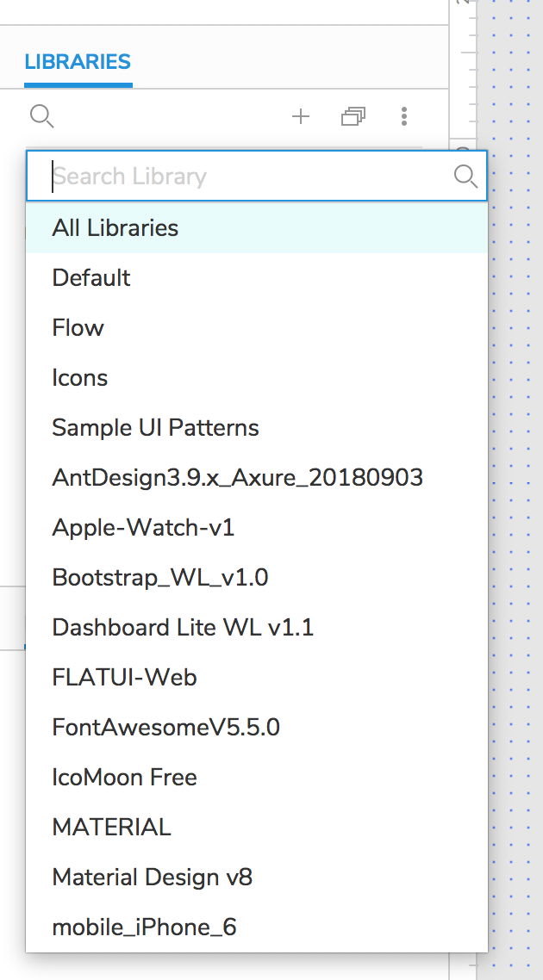The height and width of the screenshot is (980, 543).
Task: Select mobile_iPhone_6 library
Action: [257, 927]
